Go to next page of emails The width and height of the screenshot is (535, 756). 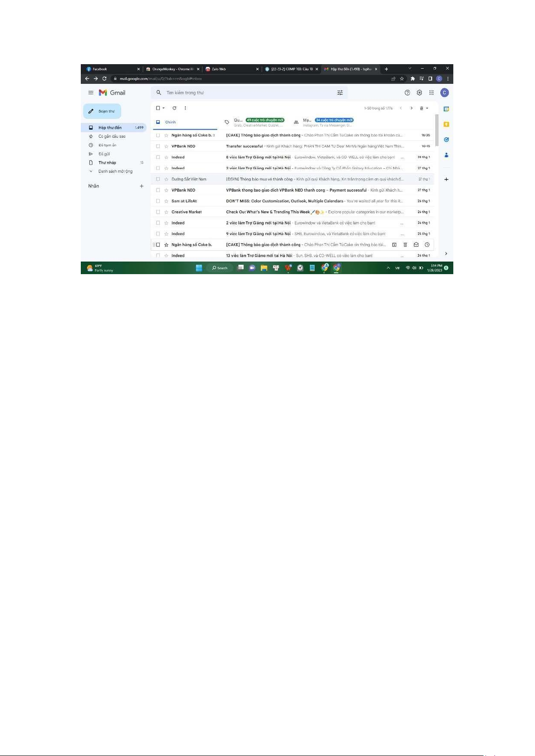pyautogui.click(x=411, y=108)
